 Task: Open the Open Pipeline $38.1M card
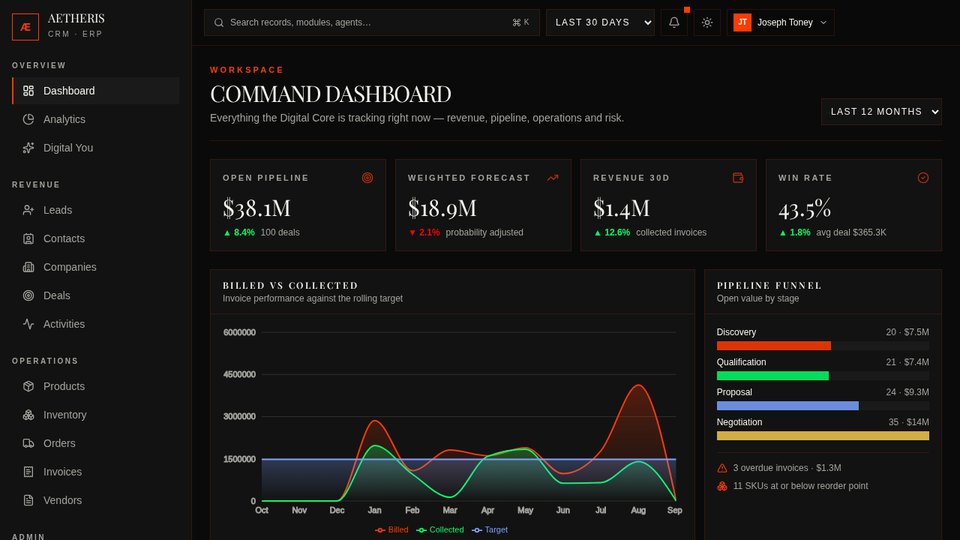[x=298, y=205]
